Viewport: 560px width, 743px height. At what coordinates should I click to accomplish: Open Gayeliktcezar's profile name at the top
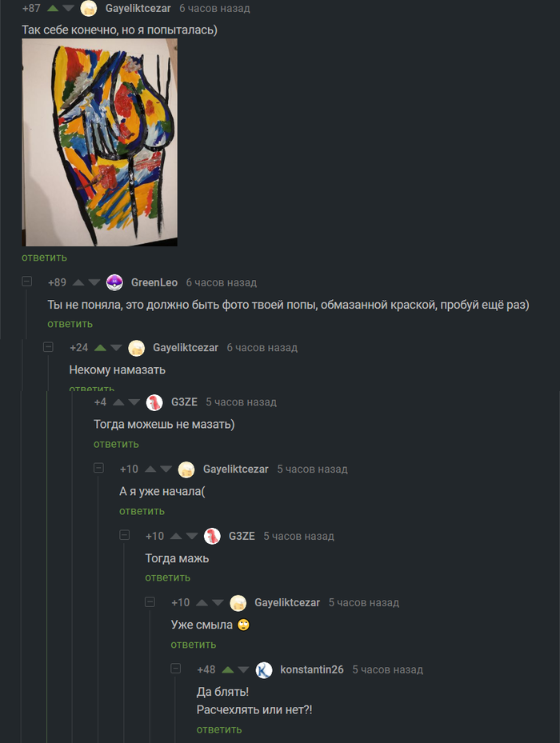pos(138,8)
